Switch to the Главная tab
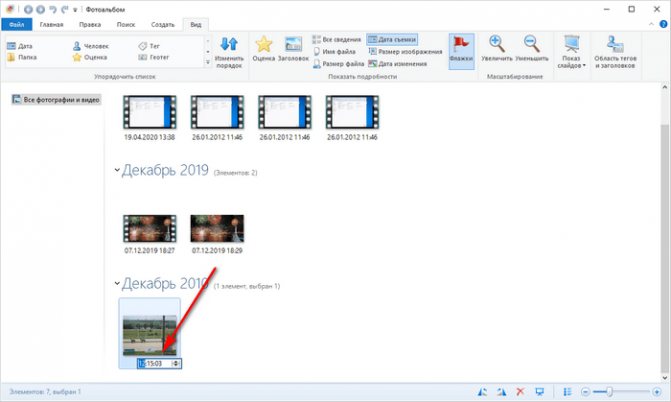Screen dimensions: 671x402 coord(51,24)
